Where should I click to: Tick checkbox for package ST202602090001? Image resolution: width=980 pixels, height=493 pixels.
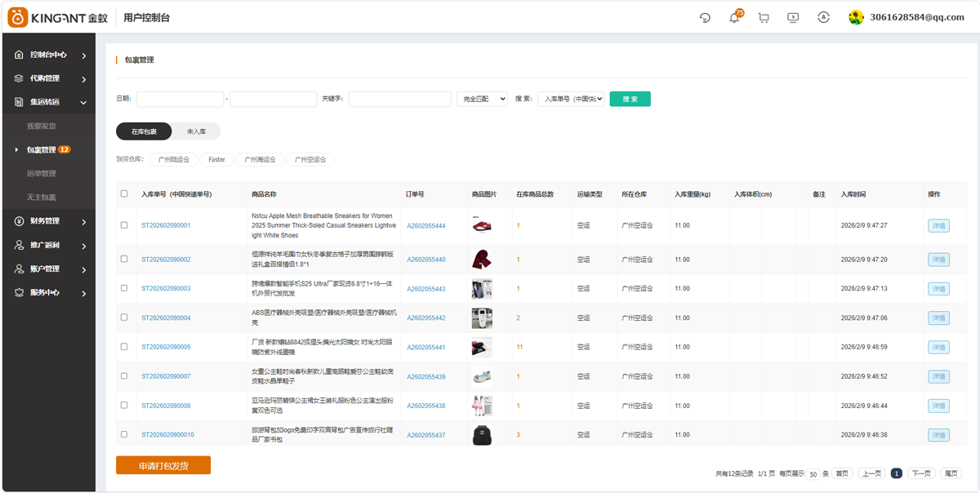click(x=124, y=225)
